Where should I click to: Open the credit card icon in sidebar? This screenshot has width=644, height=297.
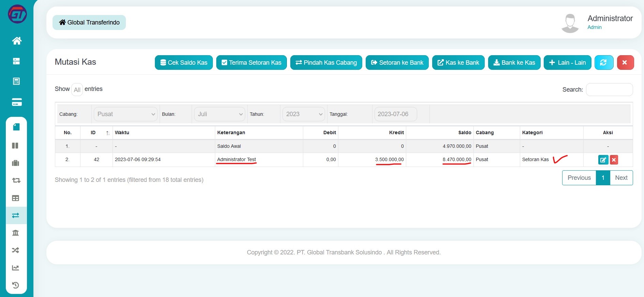[17, 102]
